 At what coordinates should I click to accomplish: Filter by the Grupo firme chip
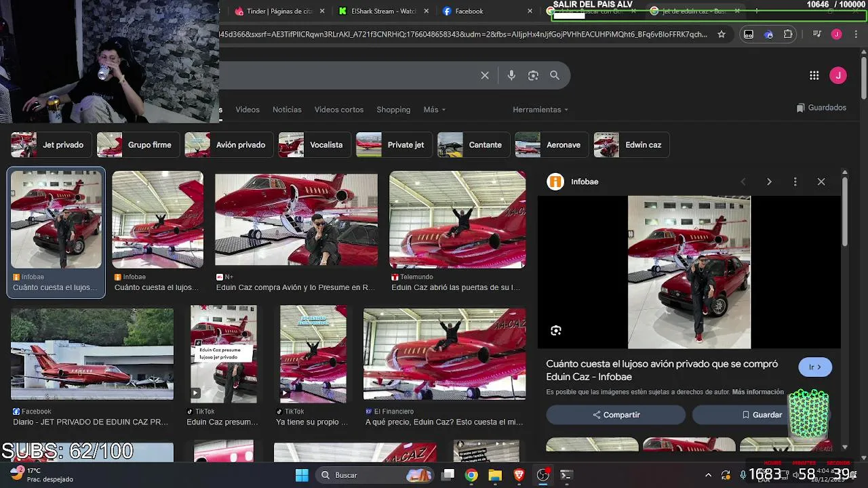click(x=138, y=145)
